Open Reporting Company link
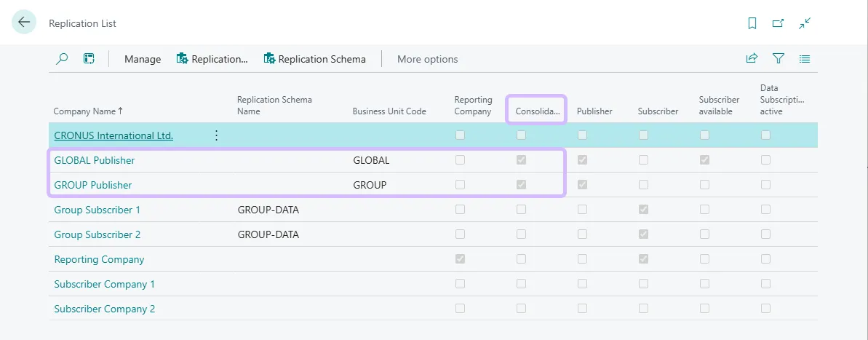Screen dimensions: 868x340 point(99,259)
